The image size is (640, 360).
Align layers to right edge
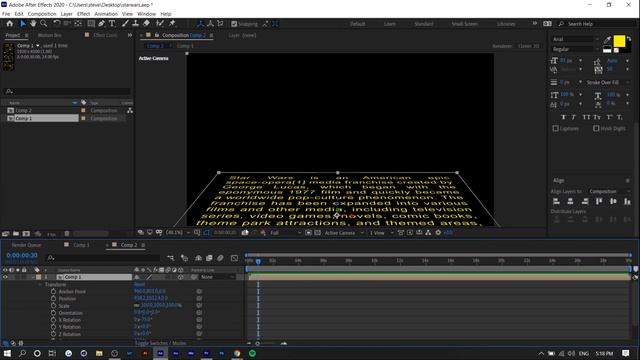584,201
